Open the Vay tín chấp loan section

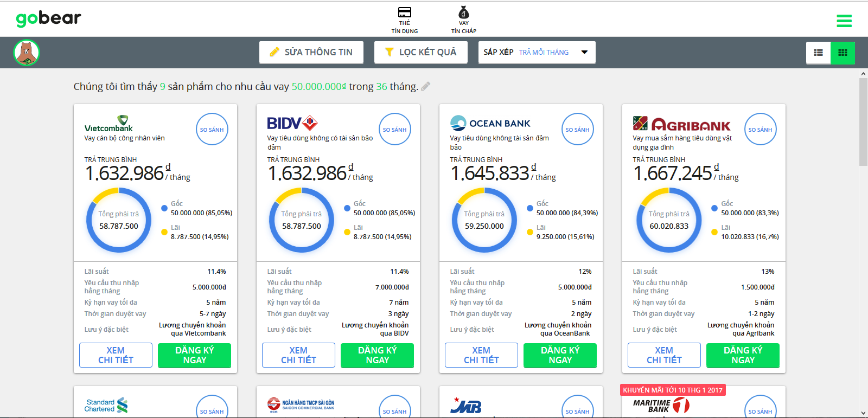click(464, 20)
